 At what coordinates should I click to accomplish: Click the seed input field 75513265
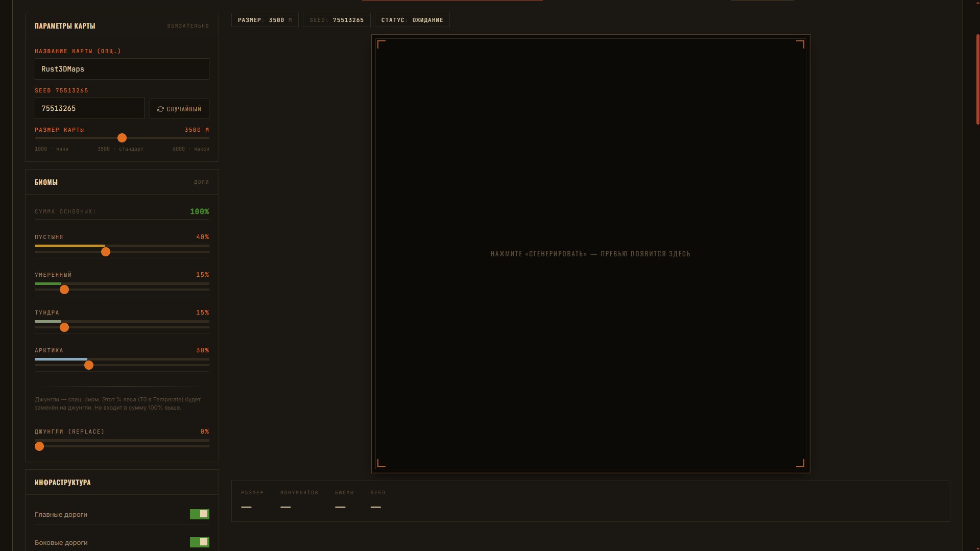coord(89,108)
